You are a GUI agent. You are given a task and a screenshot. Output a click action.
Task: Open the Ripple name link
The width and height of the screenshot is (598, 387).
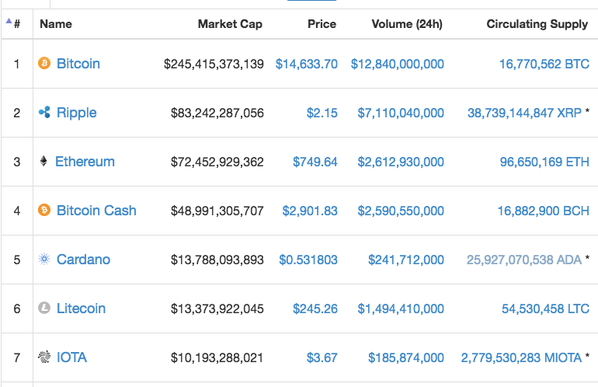tap(76, 113)
